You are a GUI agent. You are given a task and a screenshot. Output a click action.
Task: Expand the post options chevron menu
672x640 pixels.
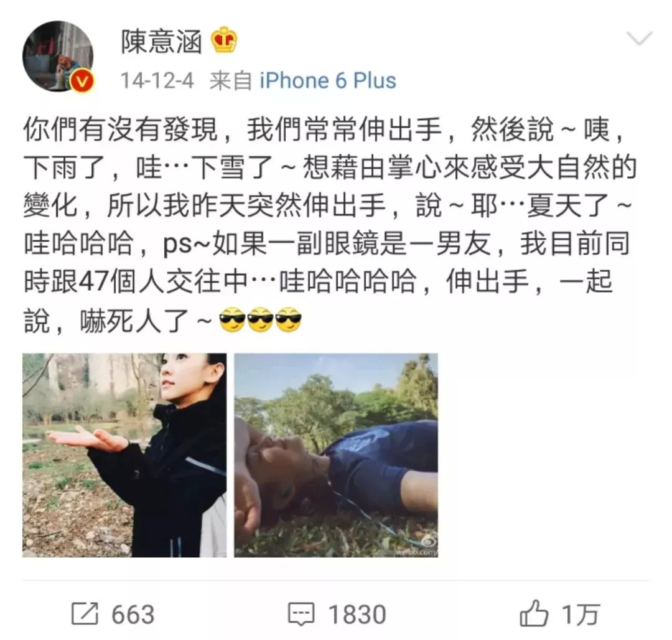tap(639, 38)
